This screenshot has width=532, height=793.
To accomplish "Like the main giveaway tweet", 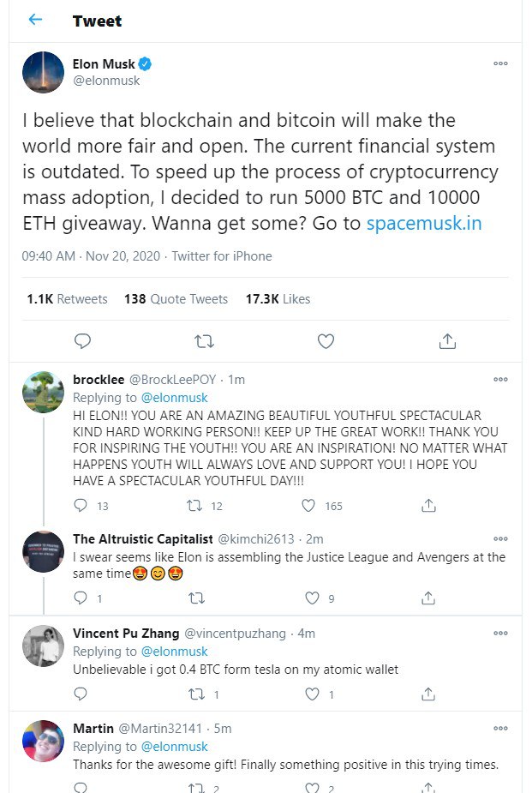I will click(x=326, y=341).
